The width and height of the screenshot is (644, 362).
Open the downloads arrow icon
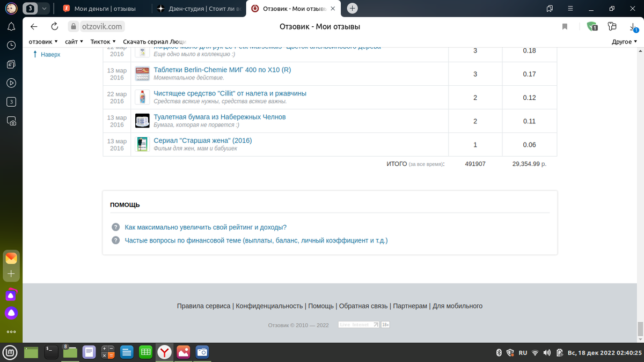633,27
